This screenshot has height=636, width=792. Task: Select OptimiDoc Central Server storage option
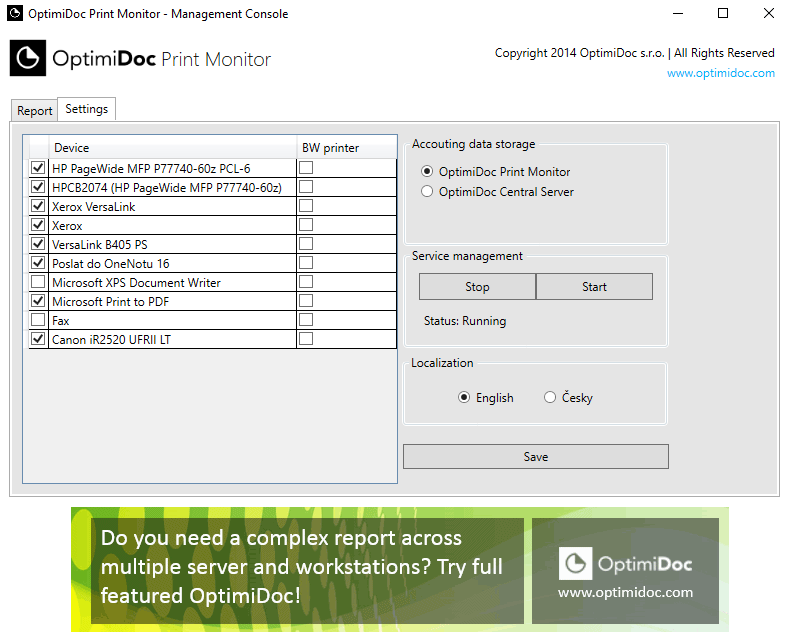pyautogui.click(x=428, y=192)
